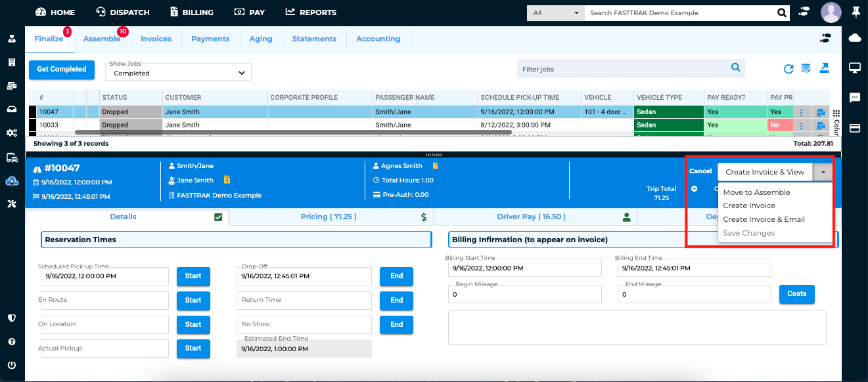Refresh the jobs list
868x382 pixels.
click(788, 69)
